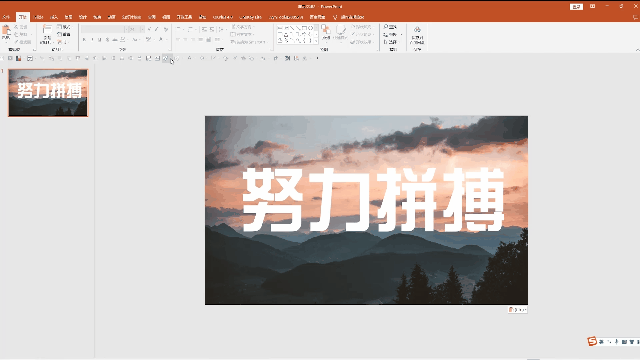Click the Paste button in the clipboard group
This screenshot has height=360, width=640.
6,33
